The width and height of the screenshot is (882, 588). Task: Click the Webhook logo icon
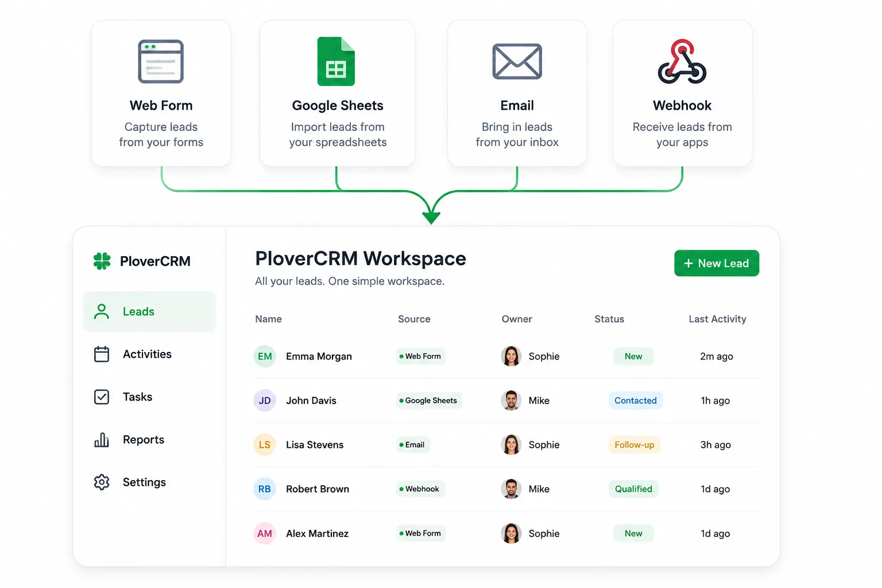pos(682,61)
